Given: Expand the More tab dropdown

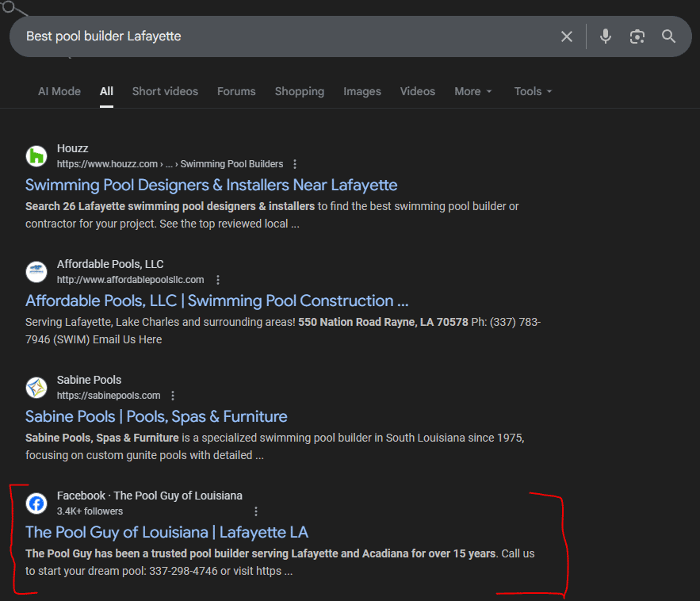Looking at the screenshot, I should [472, 91].
